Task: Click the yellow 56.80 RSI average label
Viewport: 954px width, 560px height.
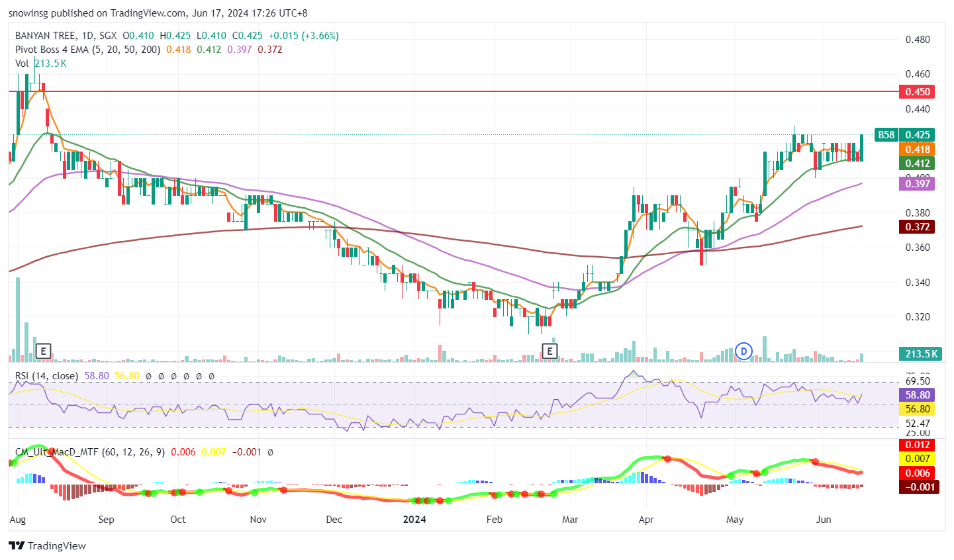Action: (x=917, y=409)
